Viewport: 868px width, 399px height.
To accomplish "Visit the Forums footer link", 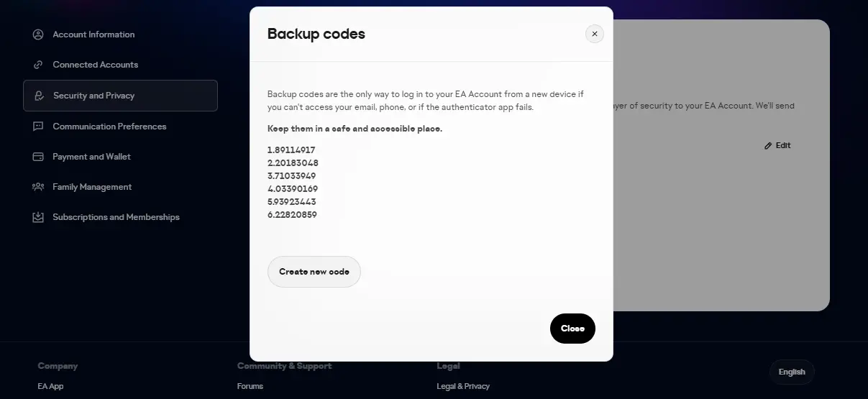I will 250,386.
